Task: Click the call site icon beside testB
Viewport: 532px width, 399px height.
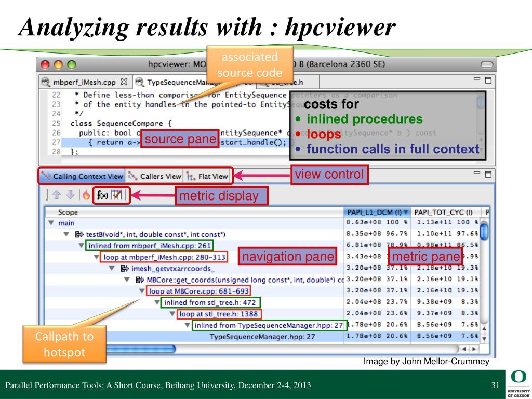Action: 79,234
